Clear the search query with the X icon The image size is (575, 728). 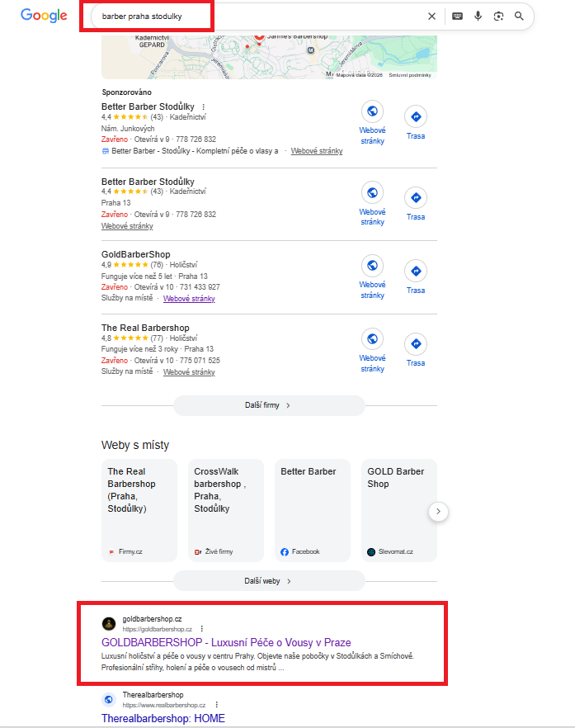point(431,16)
